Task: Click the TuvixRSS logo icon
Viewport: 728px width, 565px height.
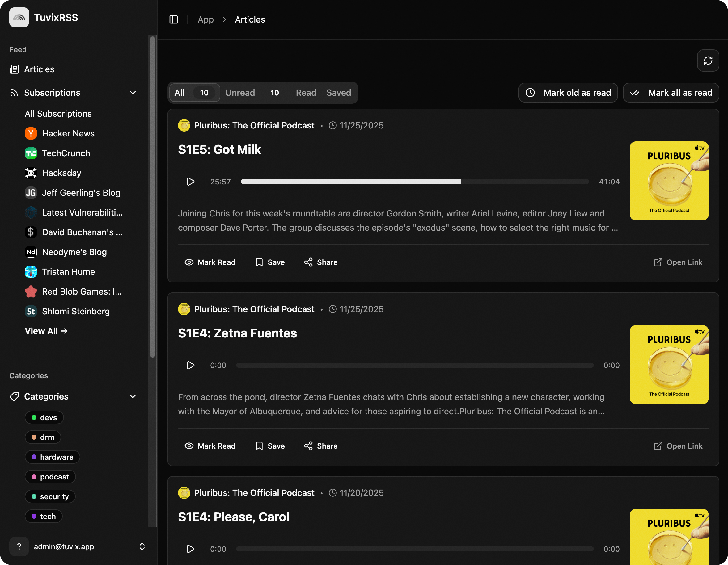Action: point(19,17)
